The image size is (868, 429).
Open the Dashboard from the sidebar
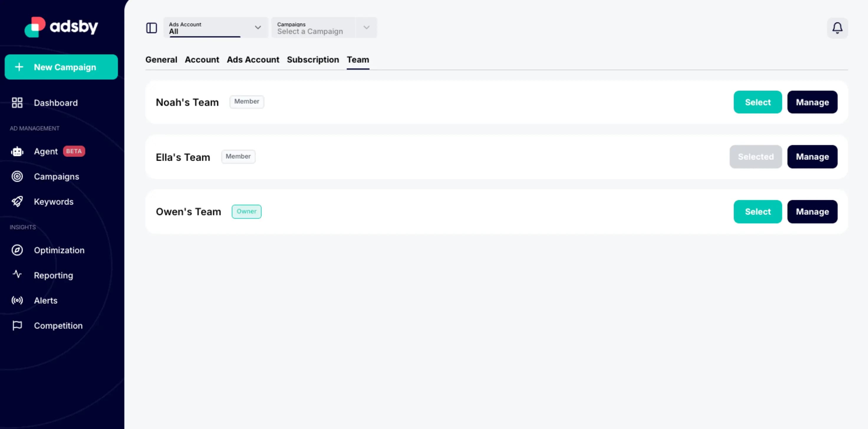pos(56,103)
